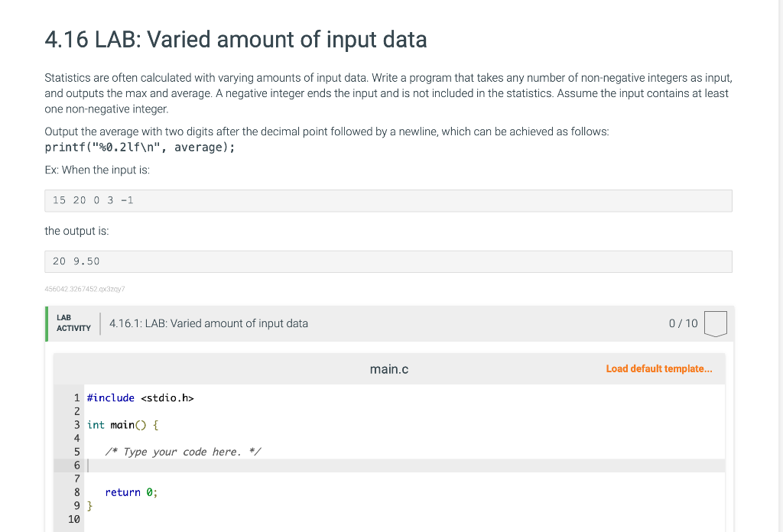The width and height of the screenshot is (783, 532).
Task: Click the int main() line of code
Action: click(x=123, y=425)
